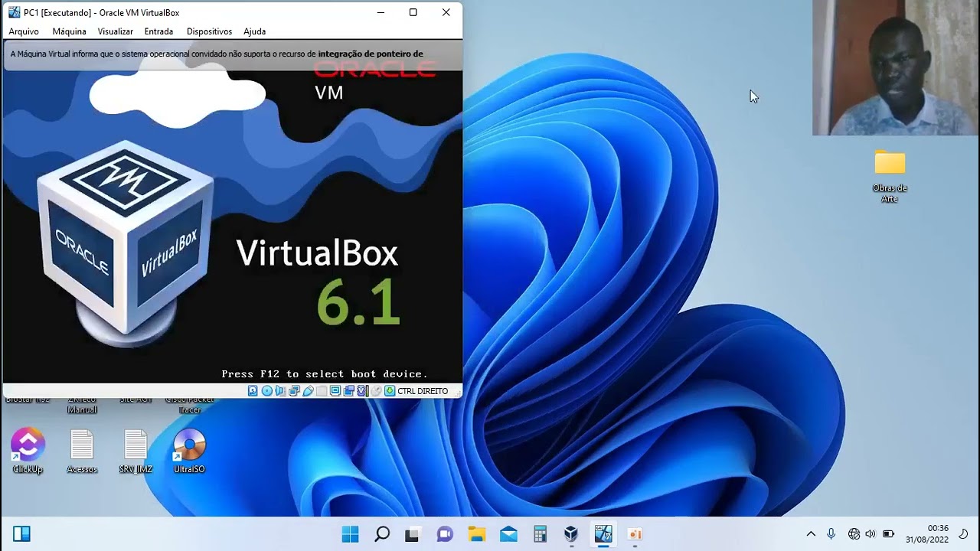Screen dimensions: 980x551
Task: Minimize the PC1 VirtualBox window
Action: (381, 12)
